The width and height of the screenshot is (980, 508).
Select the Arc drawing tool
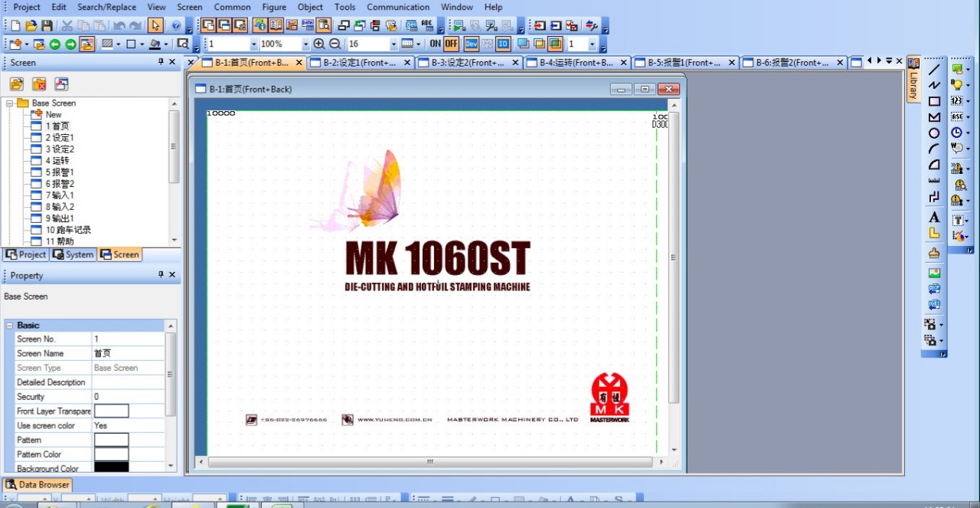pyautogui.click(x=934, y=149)
